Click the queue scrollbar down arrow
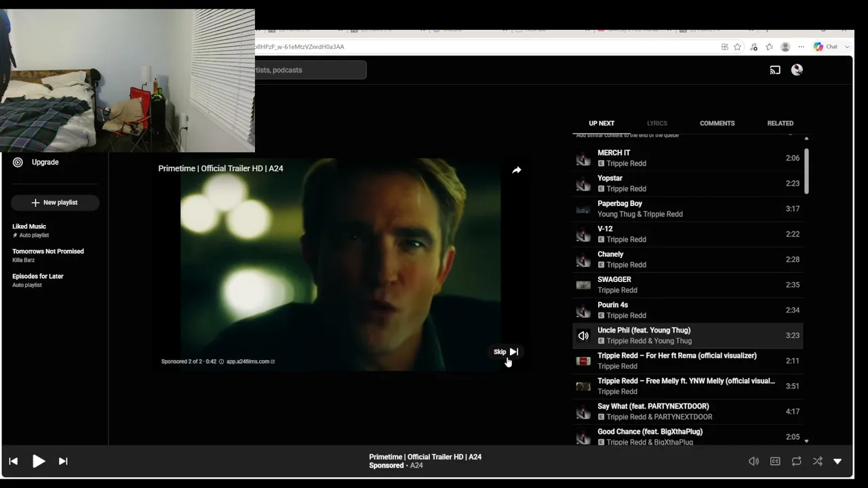868x488 pixels. (x=806, y=441)
